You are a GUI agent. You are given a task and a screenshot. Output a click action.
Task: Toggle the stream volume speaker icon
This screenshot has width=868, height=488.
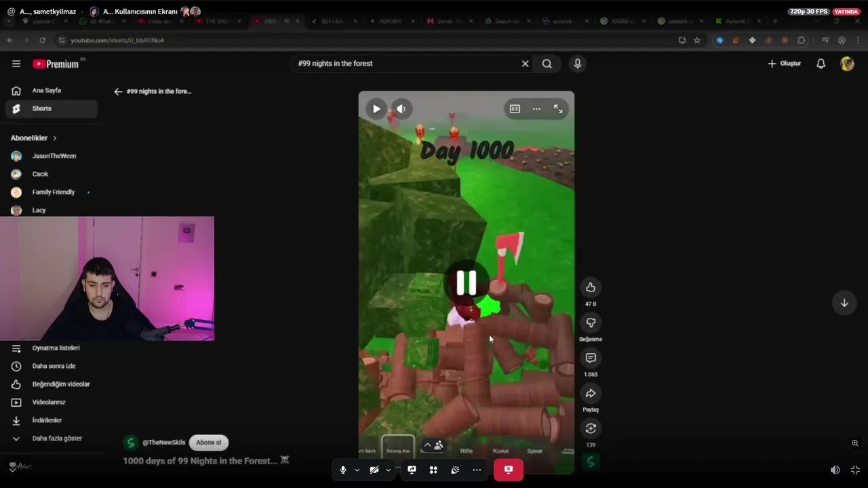coord(835,470)
